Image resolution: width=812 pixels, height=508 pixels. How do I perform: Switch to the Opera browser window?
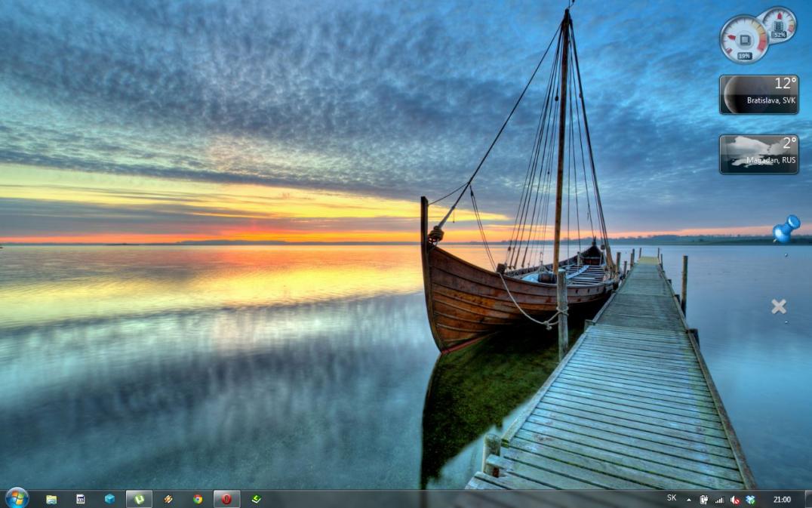pos(226,499)
